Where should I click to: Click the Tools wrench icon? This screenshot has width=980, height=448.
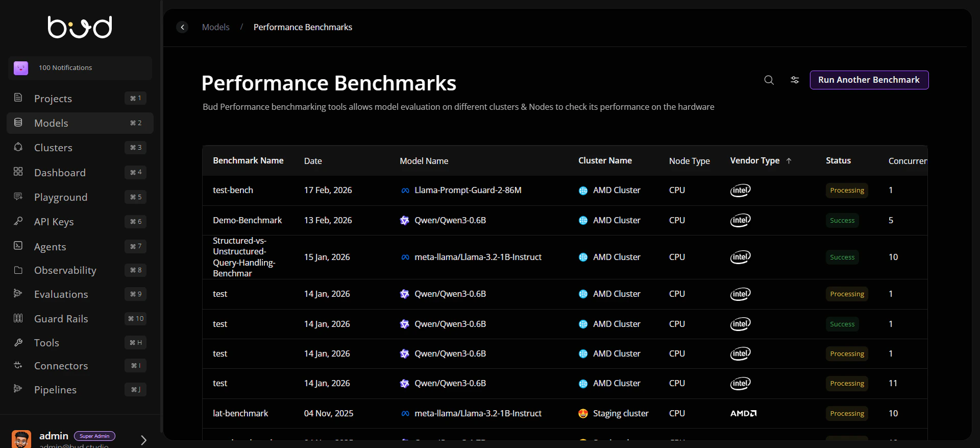tap(18, 342)
